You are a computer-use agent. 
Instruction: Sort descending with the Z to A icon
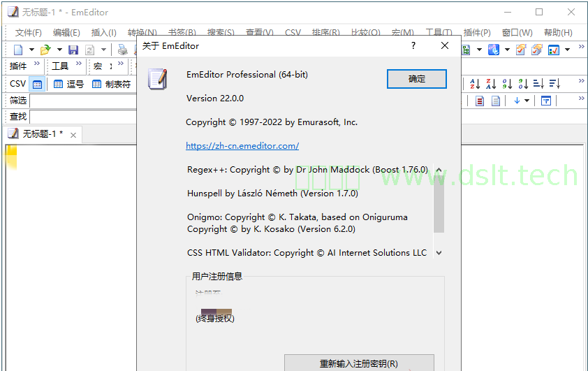point(491,84)
